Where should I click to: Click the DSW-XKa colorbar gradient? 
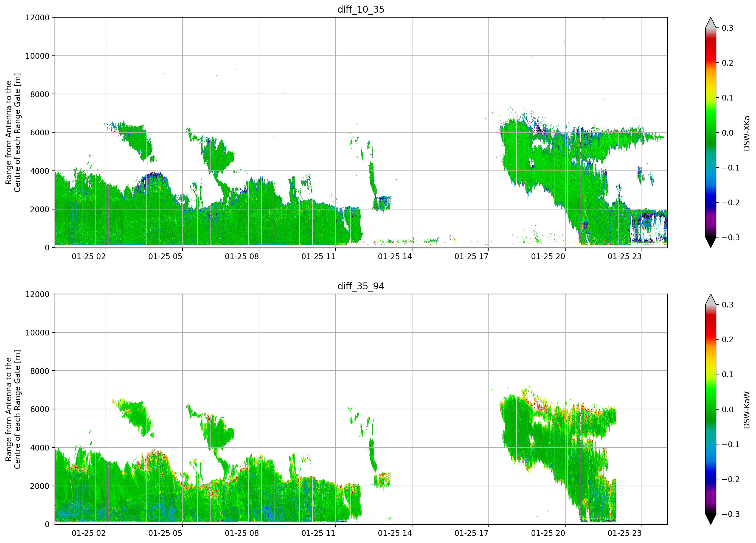[711, 132]
